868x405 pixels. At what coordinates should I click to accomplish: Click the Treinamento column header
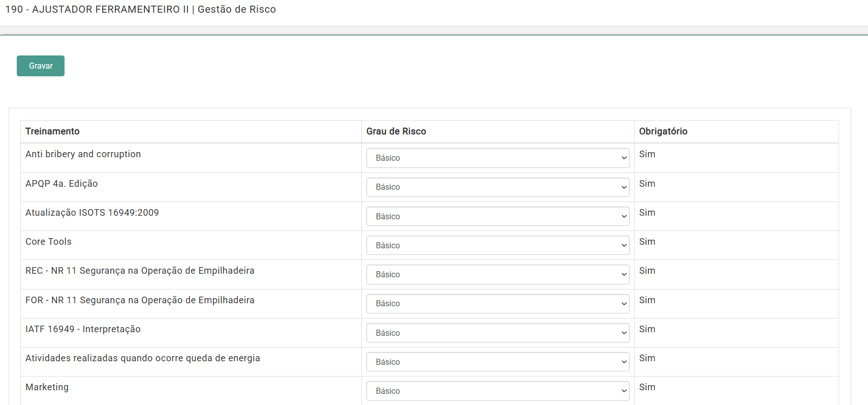[52, 131]
